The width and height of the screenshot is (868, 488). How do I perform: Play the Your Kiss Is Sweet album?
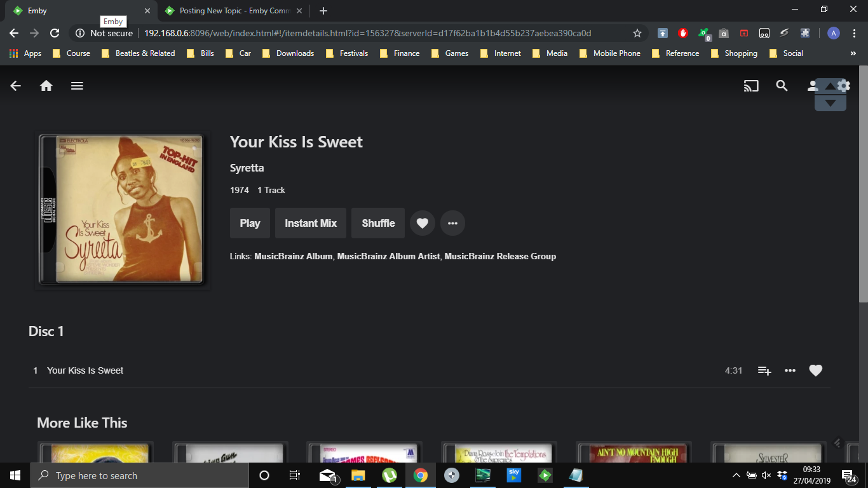point(250,223)
